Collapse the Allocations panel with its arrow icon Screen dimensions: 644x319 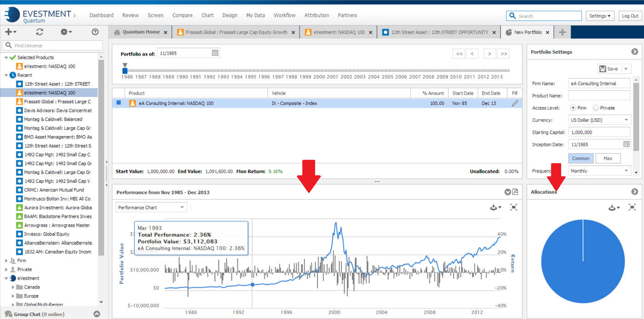coord(635,192)
